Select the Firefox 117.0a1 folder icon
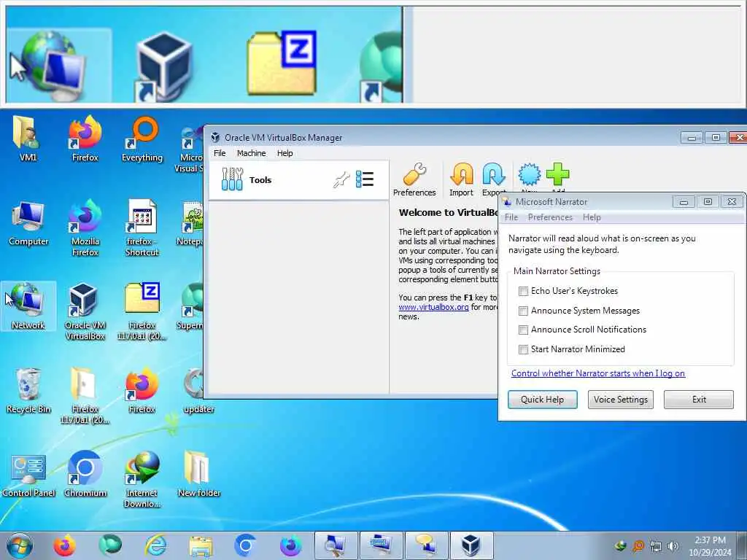The image size is (747, 560). (85, 395)
